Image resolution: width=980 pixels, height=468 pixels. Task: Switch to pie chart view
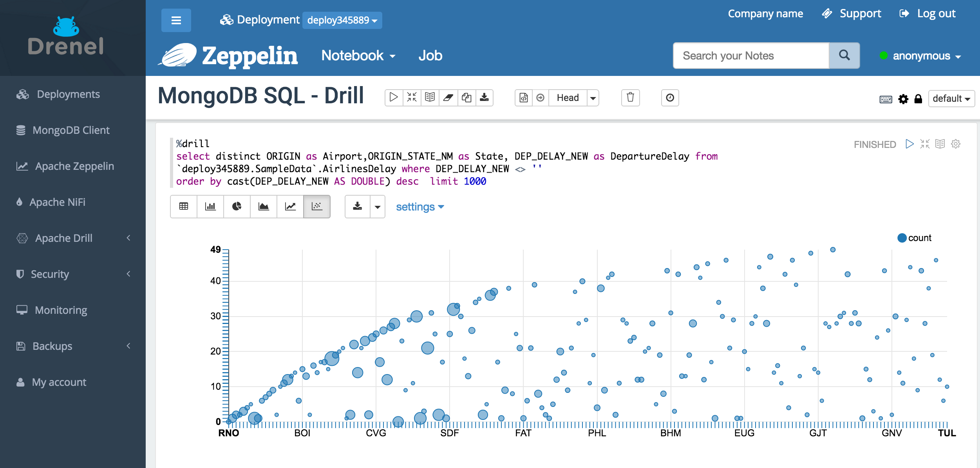(237, 206)
